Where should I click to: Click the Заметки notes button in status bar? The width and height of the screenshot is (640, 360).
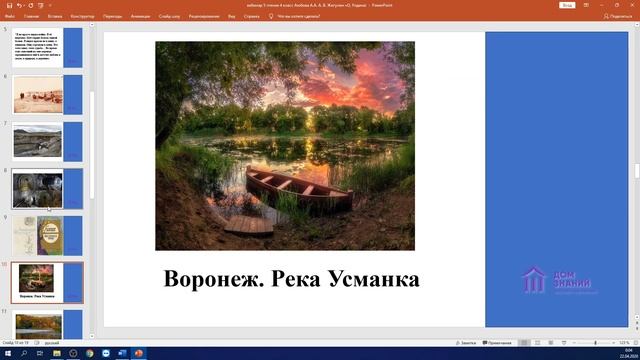[x=466, y=343]
